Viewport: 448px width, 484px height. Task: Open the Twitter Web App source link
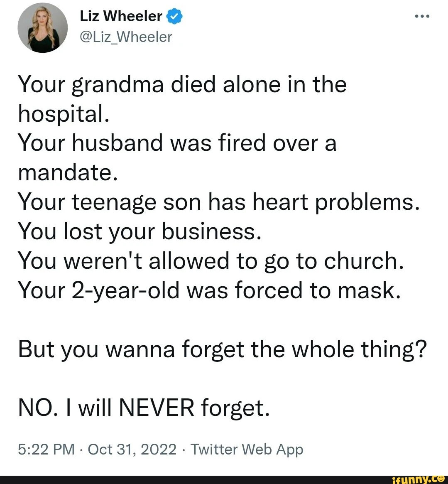247,450
